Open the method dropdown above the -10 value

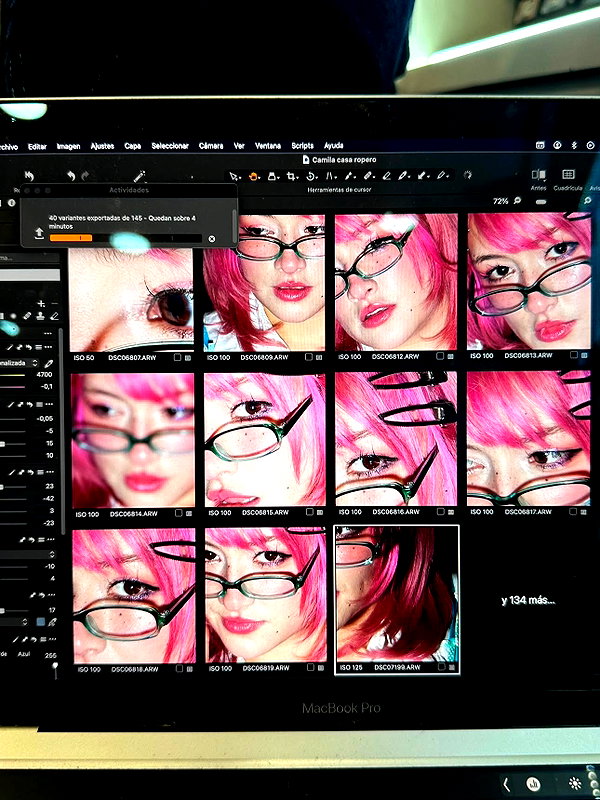point(28,554)
